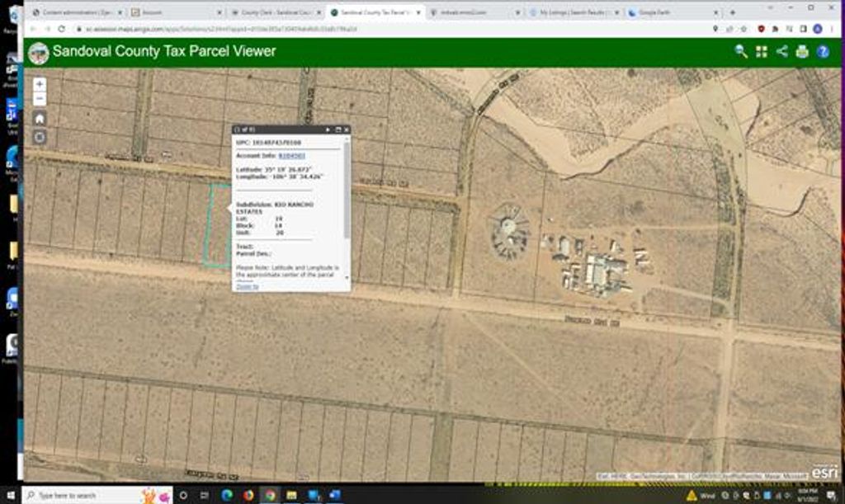845x504 pixels.
Task: Open the Basemap gallery icon
Action: pos(761,51)
